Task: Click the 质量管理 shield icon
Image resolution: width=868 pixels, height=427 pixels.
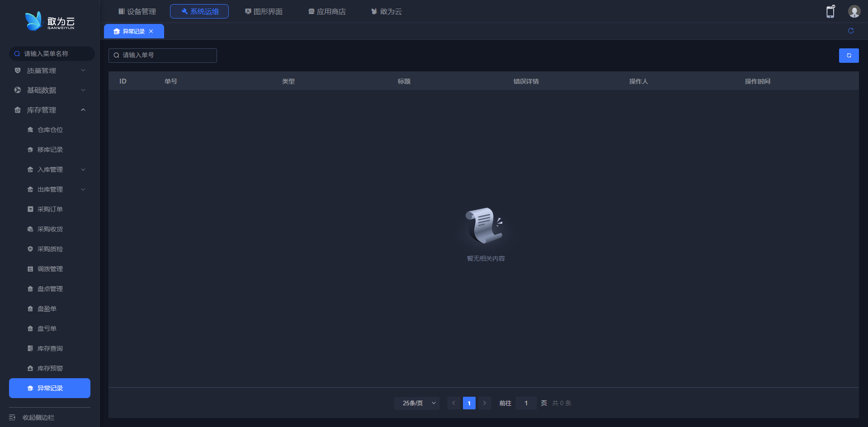Action: 18,70
